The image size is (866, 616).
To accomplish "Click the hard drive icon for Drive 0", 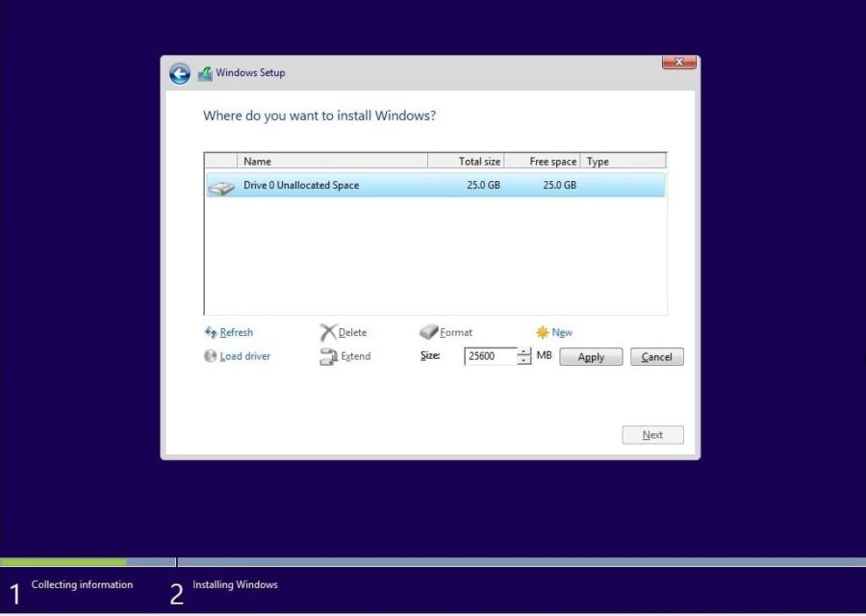I will (x=221, y=188).
